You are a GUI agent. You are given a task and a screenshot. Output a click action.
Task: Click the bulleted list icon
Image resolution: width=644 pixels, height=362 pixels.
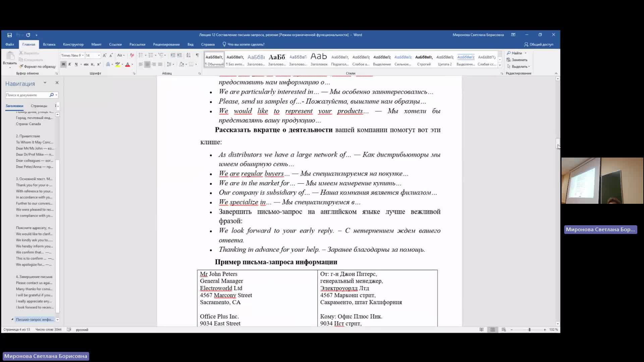pos(141,55)
